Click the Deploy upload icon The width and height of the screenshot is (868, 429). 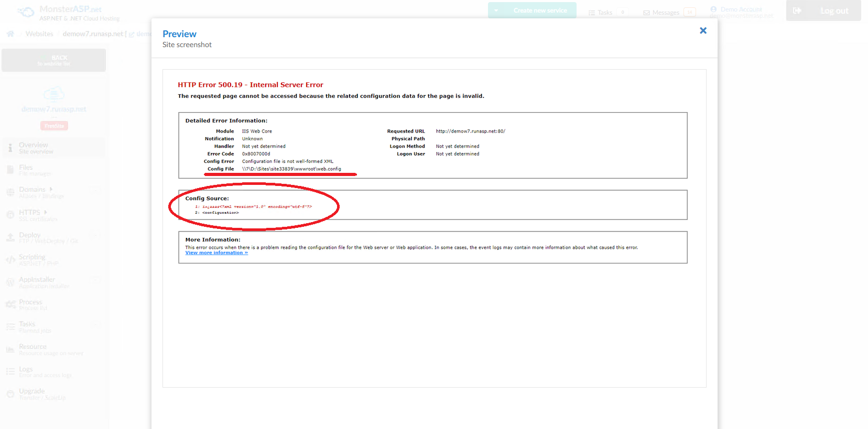(10, 238)
